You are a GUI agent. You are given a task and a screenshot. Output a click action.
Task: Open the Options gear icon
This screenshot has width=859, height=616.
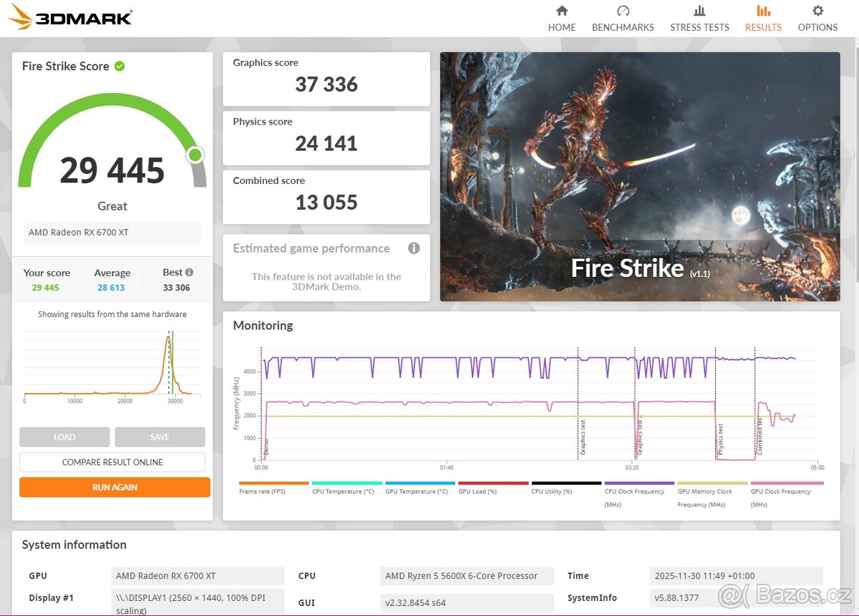(817, 11)
